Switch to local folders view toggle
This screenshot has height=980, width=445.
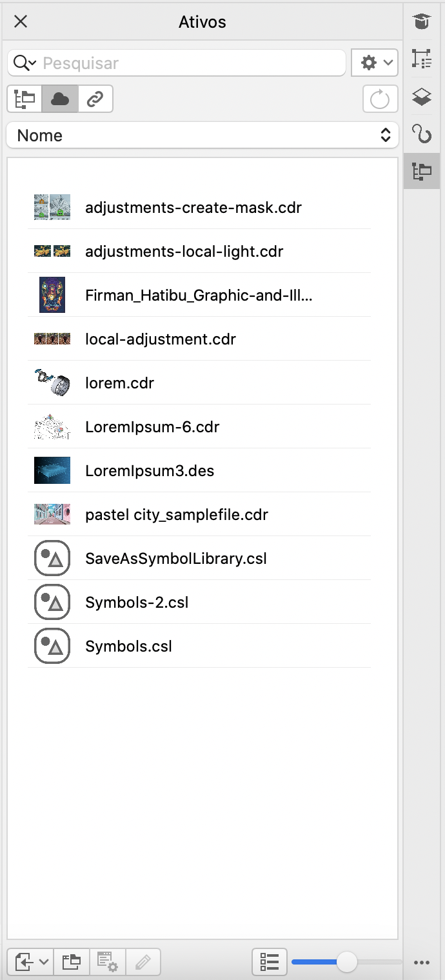tap(25, 99)
